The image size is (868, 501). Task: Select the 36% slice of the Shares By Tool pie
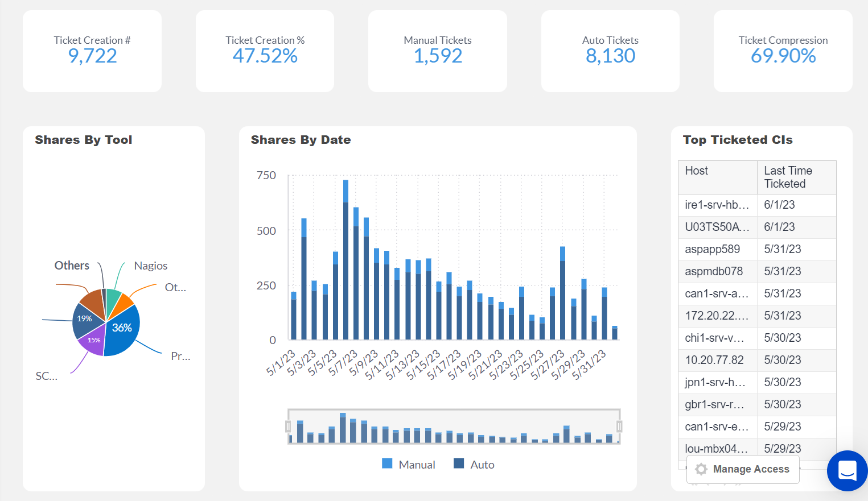pyautogui.click(x=122, y=327)
